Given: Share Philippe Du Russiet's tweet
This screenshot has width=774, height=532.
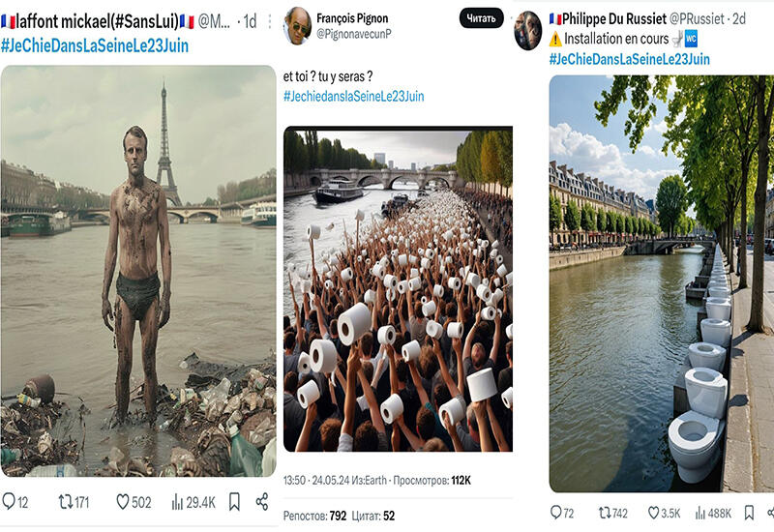Looking at the screenshot, I should (x=770, y=513).
